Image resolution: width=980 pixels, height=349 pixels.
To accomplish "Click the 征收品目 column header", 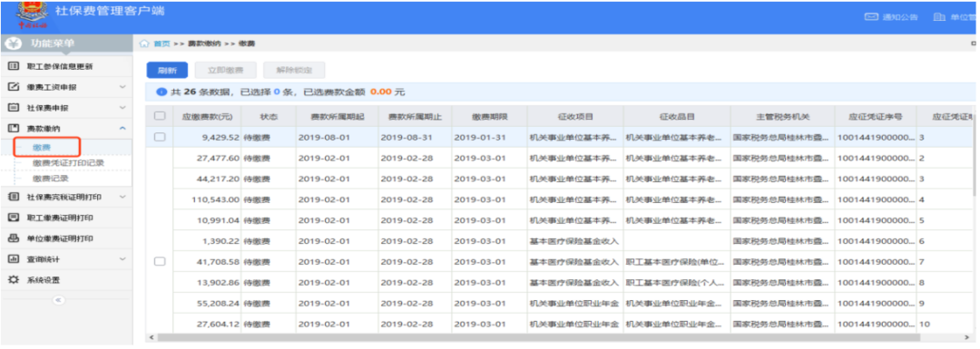I will [x=677, y=116].
